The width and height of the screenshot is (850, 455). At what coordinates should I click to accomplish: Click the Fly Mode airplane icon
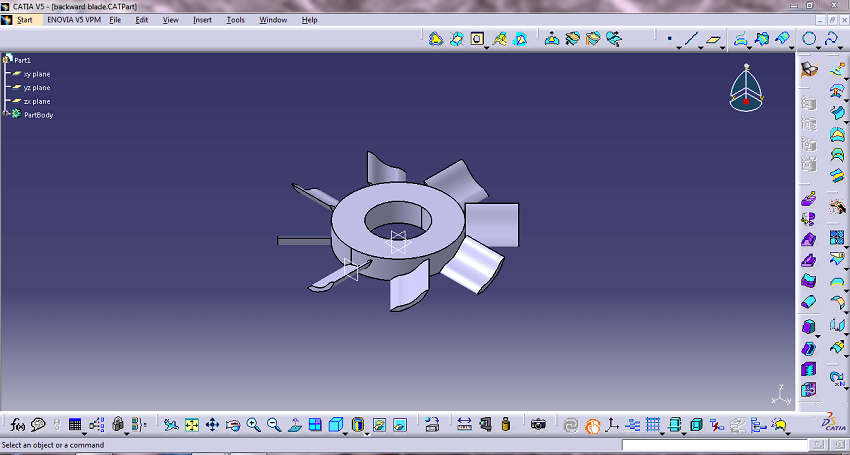pyautogui.click(x=171, y=425)
